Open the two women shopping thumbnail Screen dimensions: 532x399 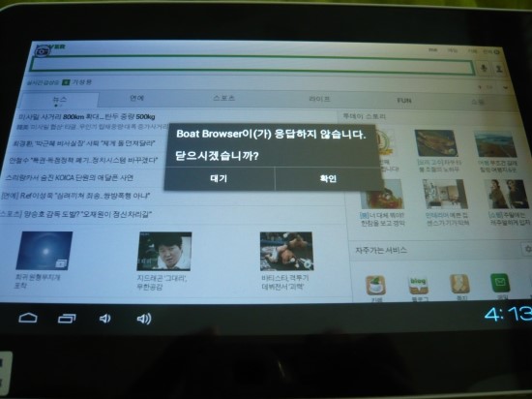(507, 195)
